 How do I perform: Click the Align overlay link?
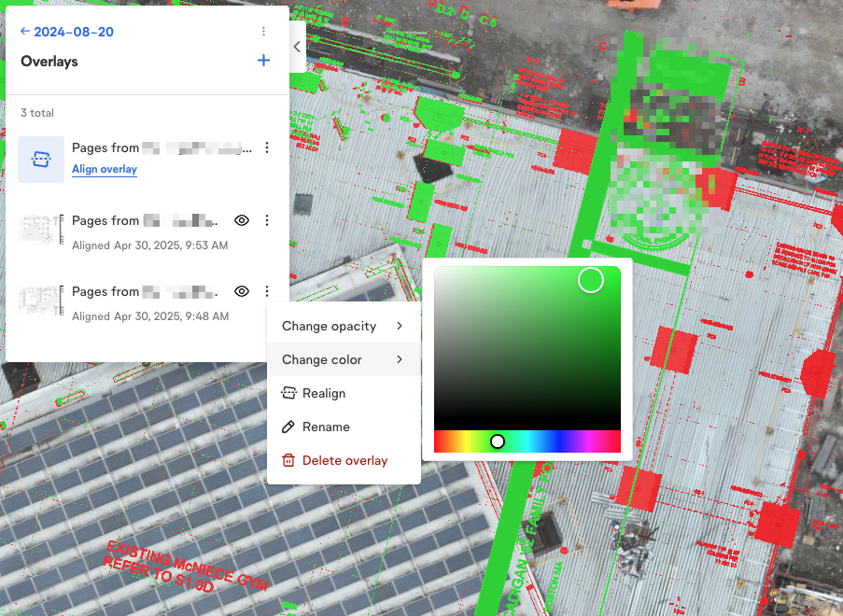pos(105,170)
